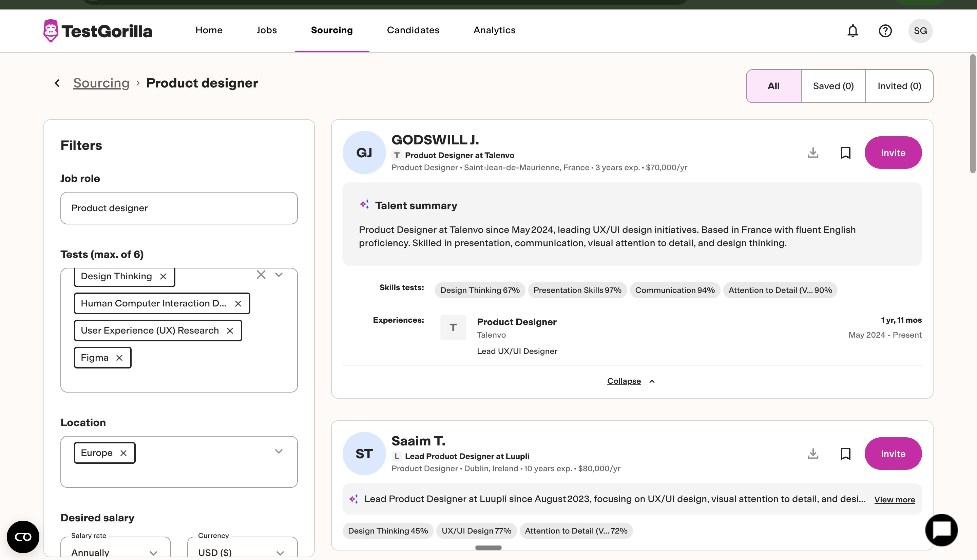The image size is (977, 560).
Task: Click the Filters panel heading
Action: 81,145
